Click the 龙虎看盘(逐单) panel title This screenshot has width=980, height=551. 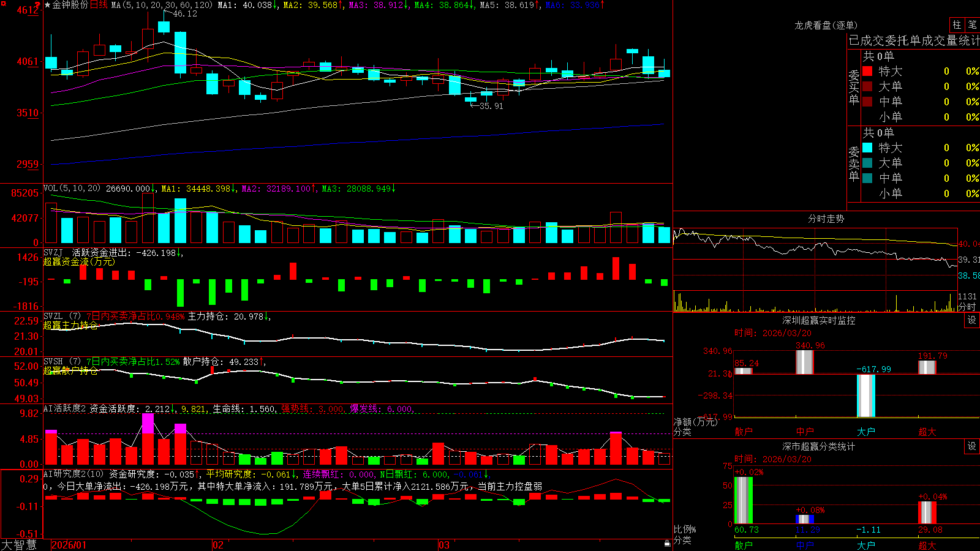pos(826,25)
